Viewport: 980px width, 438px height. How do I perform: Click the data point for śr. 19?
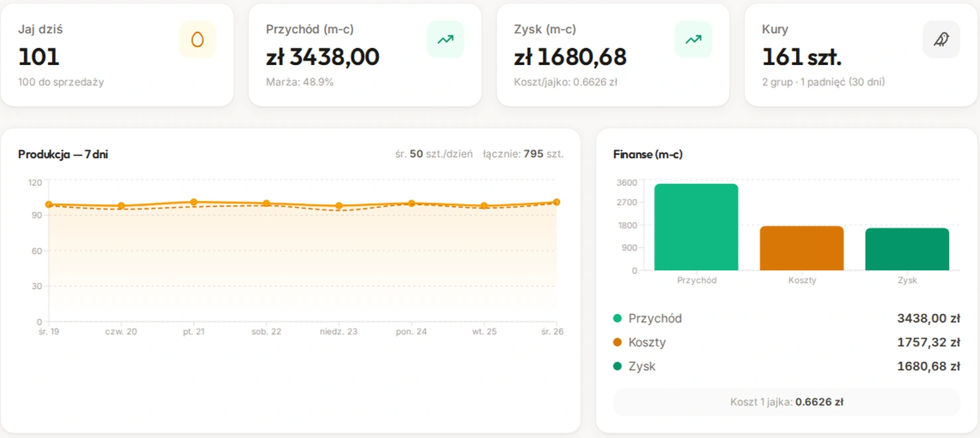point(48,204)
